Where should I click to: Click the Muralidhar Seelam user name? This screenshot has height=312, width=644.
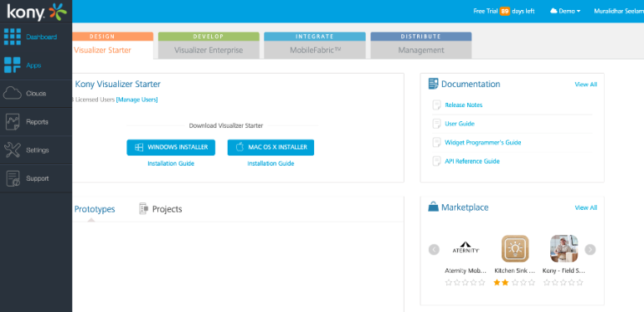619,11
